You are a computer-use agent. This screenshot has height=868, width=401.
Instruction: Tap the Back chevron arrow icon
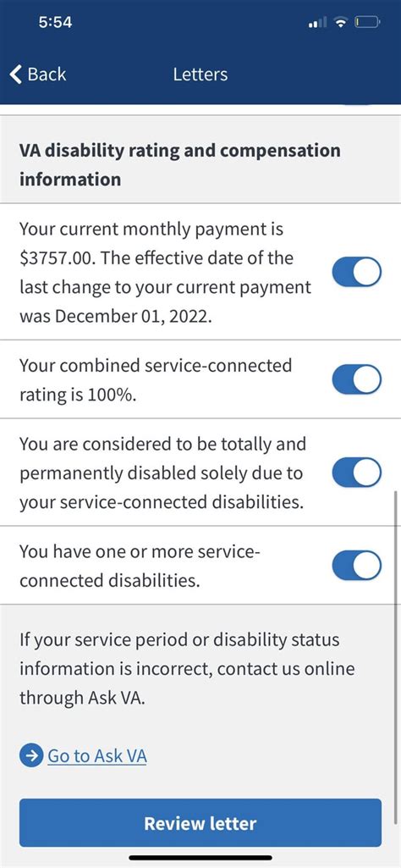(x=16, y=75)
